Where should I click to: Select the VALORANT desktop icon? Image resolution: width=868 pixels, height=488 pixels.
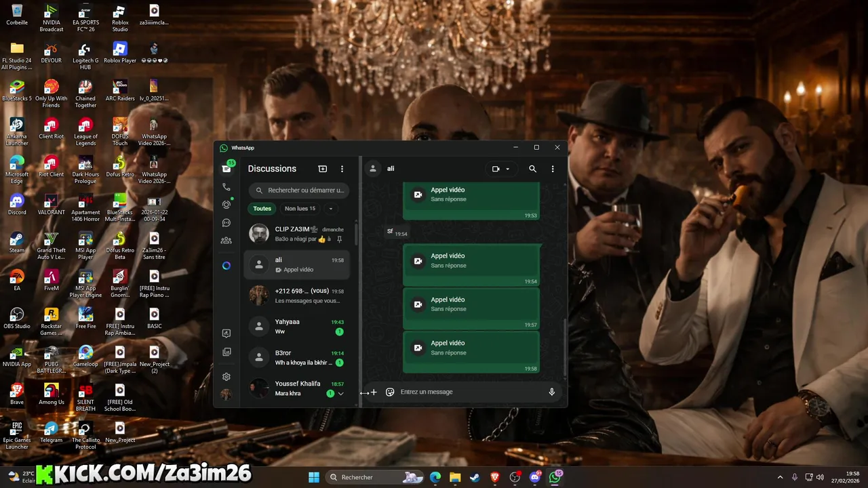pyautogui.click(x=52, y=205)
